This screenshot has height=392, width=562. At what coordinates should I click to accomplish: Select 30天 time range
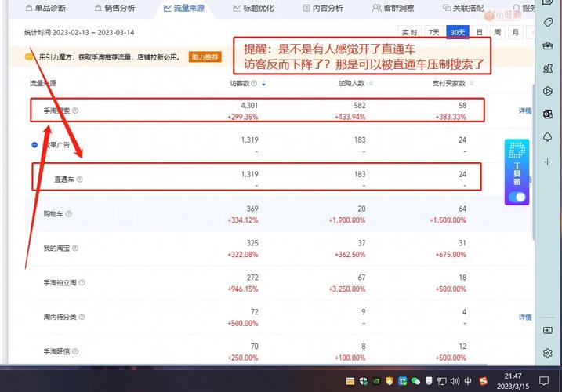point(458,32)
